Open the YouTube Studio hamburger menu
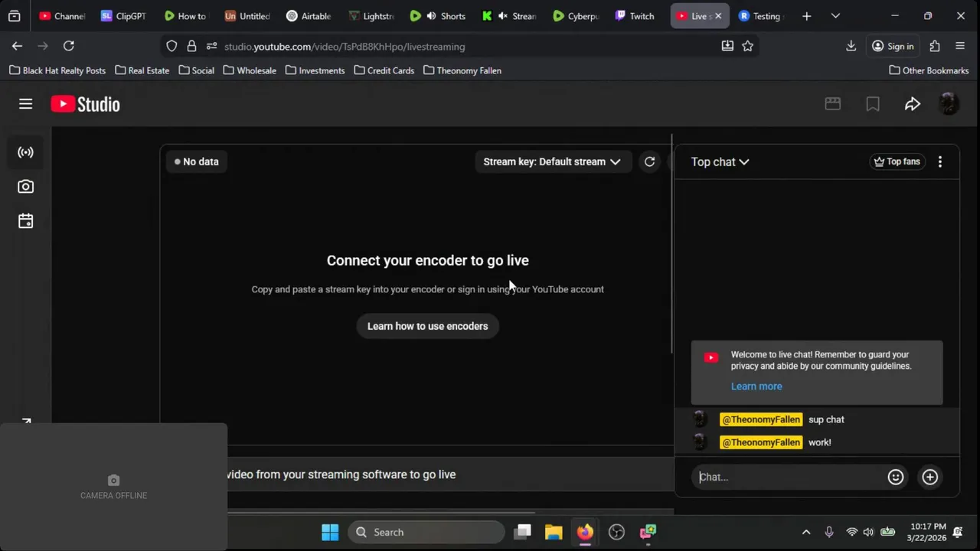 [x=25, y=104]
